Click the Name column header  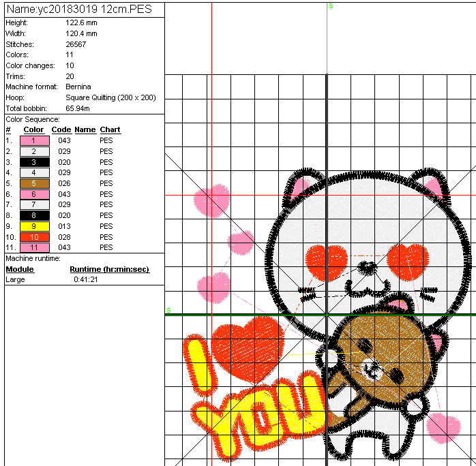pos(85,129)
